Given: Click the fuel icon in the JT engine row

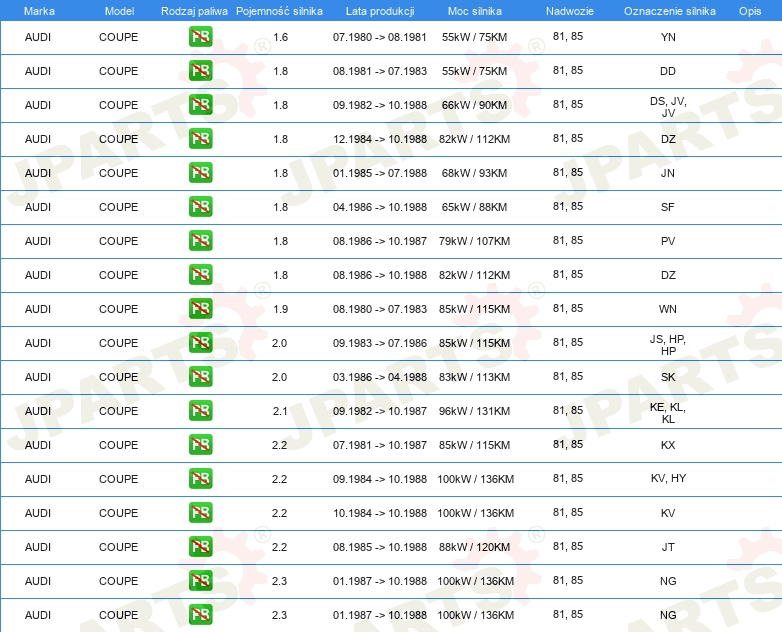Looking at the screenshot, I should pos(200,546).
